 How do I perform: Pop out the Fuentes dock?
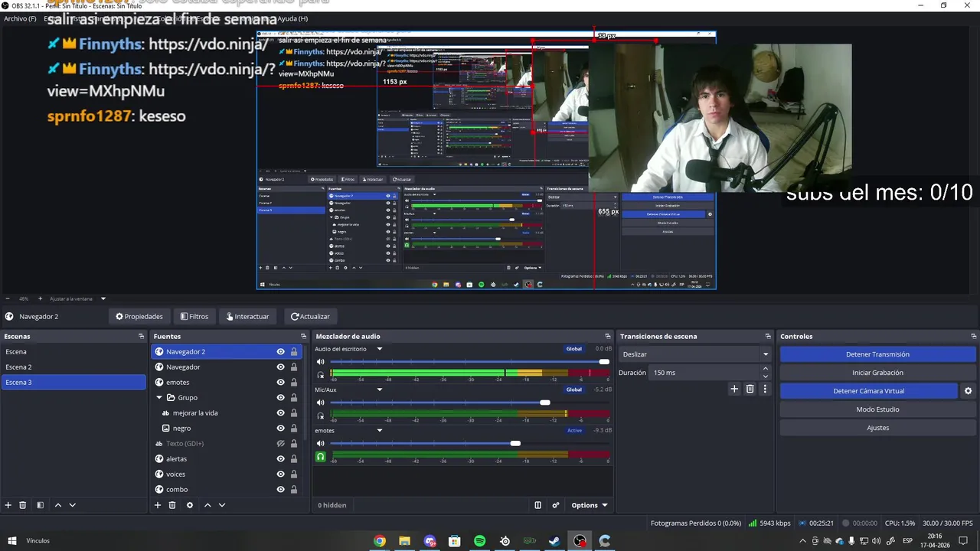pos(303,337)
